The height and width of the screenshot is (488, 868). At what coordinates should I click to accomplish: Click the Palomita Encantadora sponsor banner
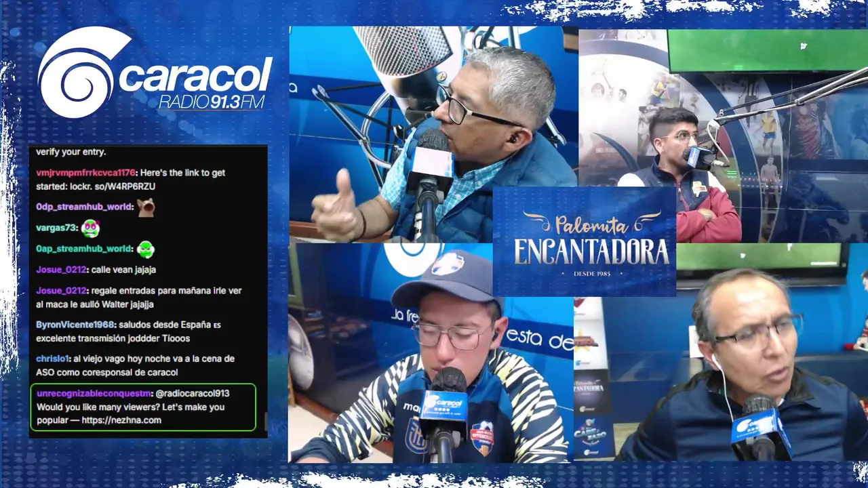(585, 242)
